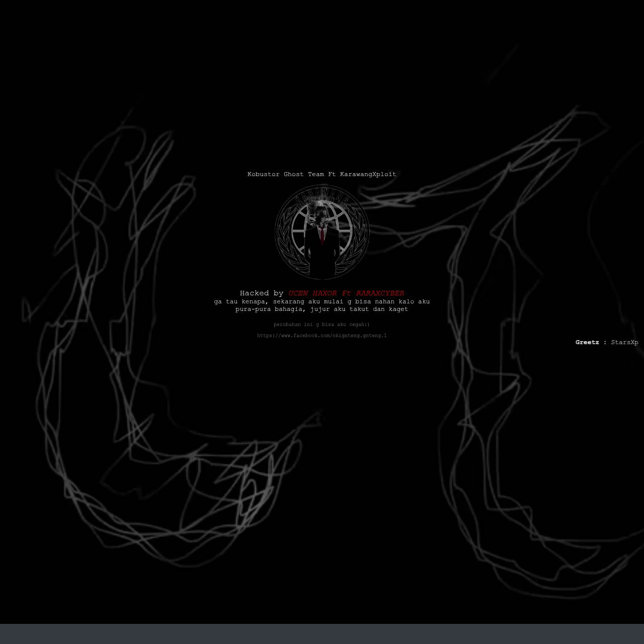The height and width of the screenshot is (644, 644).
Task: Open the facebook.com/okignteng.gnteng.l link
Action: click(322, 336)
